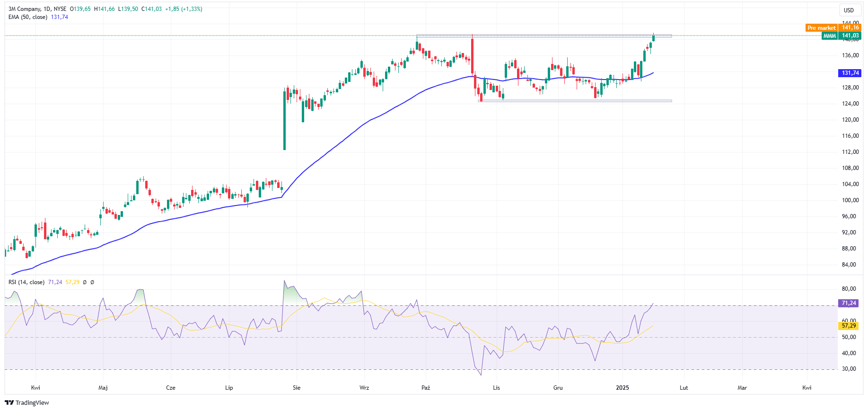This screenshot has height=411, width=868.
Task: Click the Maj month label on time axis
Action: (x=103, y=388)
